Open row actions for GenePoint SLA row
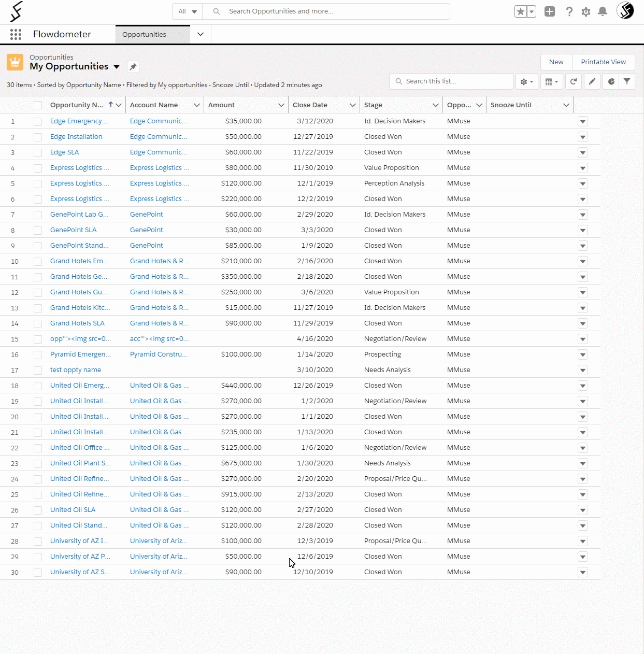This screenshot has width=644, height=654. [x=583, y=230]
